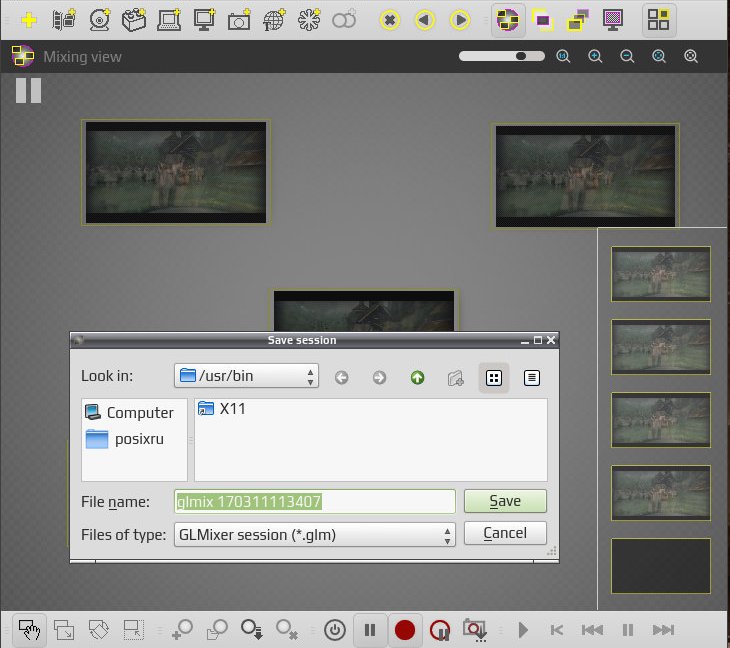
Task: Select the rotate tool
Action: (99, 630)
